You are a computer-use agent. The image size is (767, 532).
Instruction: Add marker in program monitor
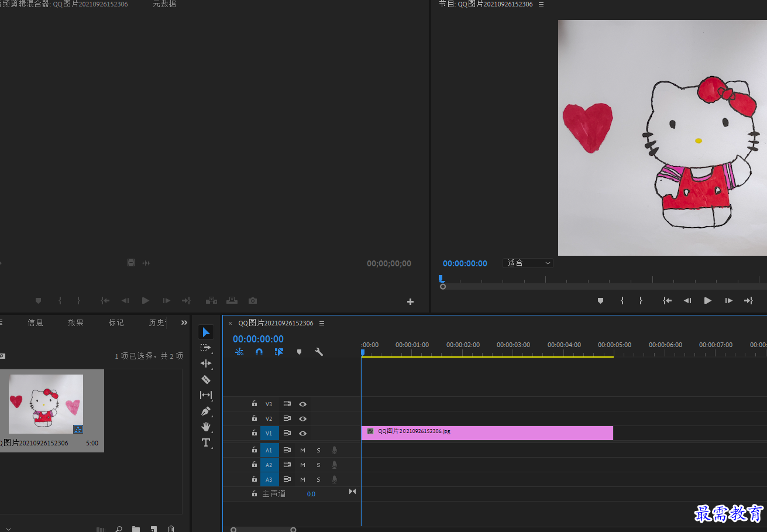(x=600, y=301)
